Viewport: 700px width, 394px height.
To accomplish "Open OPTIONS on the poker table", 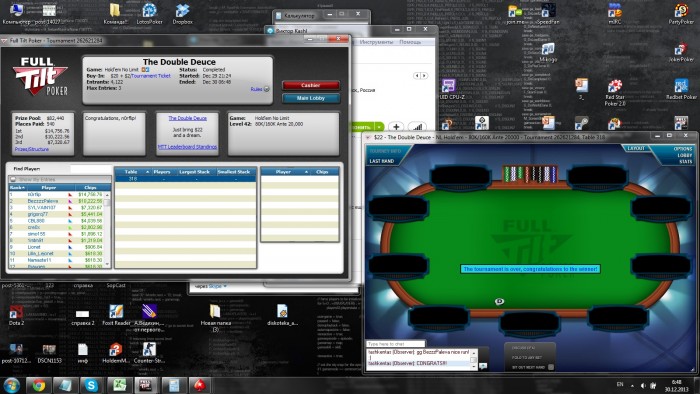I will coord(683,149).
